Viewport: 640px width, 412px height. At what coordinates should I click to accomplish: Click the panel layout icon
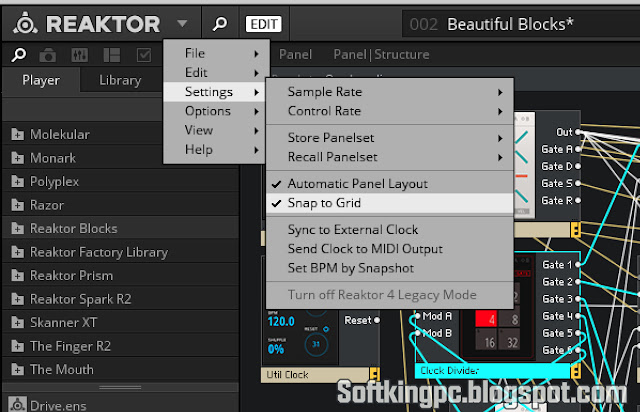pos(112,55)
